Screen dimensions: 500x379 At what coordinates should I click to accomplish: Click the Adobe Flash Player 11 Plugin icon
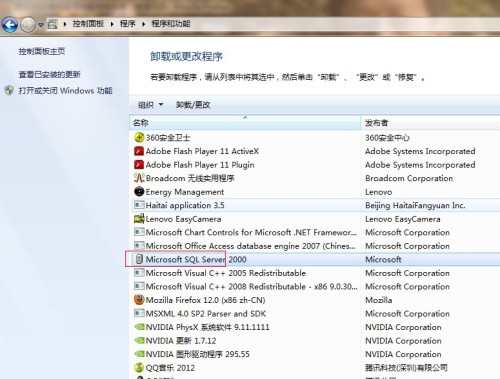point(139,165)
